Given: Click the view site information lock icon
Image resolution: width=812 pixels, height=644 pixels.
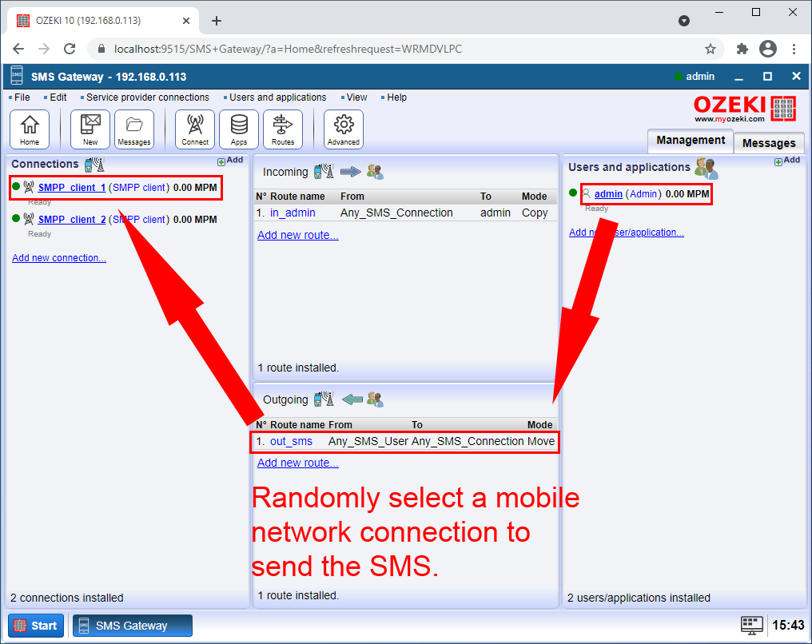Looking at the screenshot, I should [x=101, y=49].
